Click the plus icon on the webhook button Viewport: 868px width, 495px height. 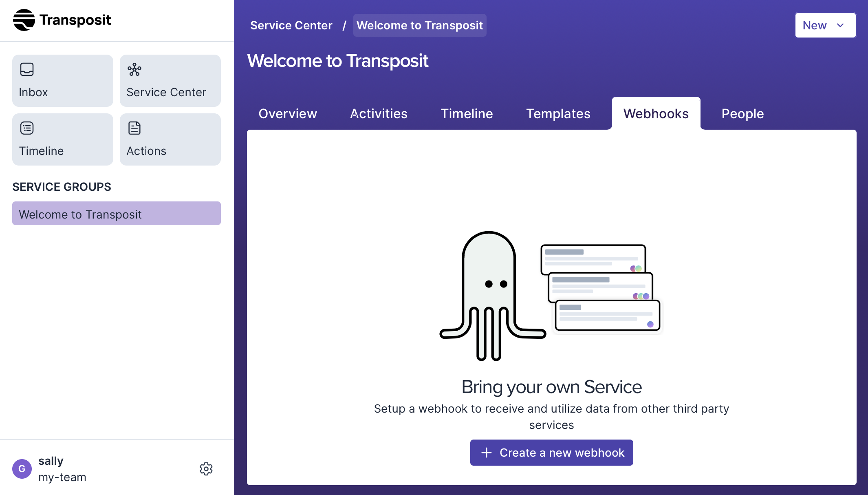coord(486,453)
